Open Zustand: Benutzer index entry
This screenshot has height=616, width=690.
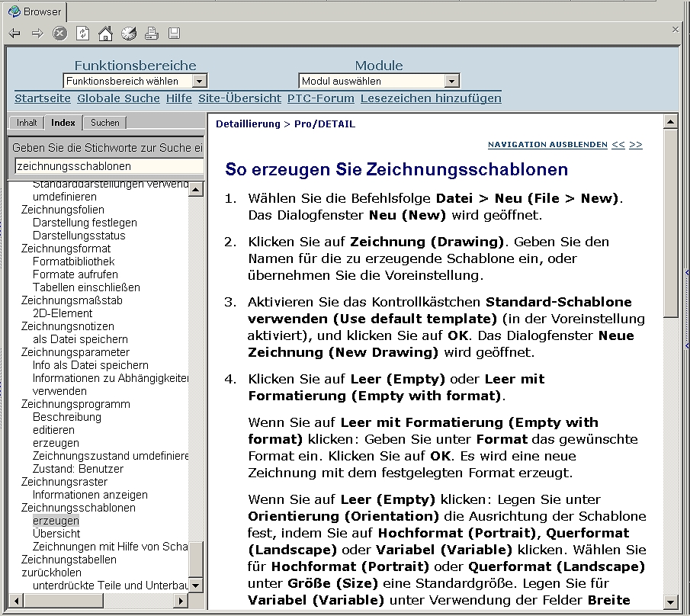tap(78, 469)
